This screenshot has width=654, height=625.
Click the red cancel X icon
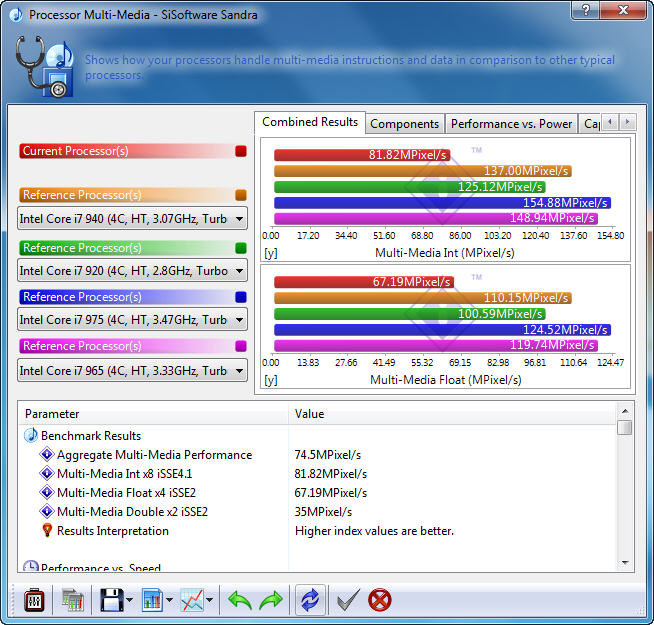tap(380, 600)
